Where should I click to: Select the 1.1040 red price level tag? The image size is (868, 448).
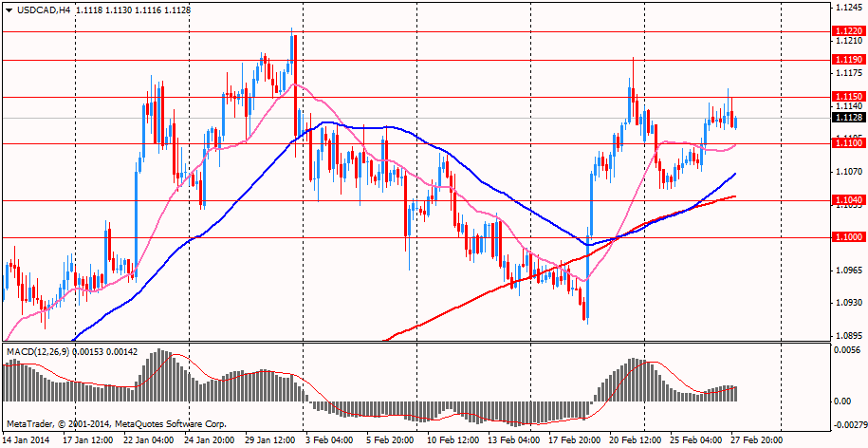coord(846,200)
